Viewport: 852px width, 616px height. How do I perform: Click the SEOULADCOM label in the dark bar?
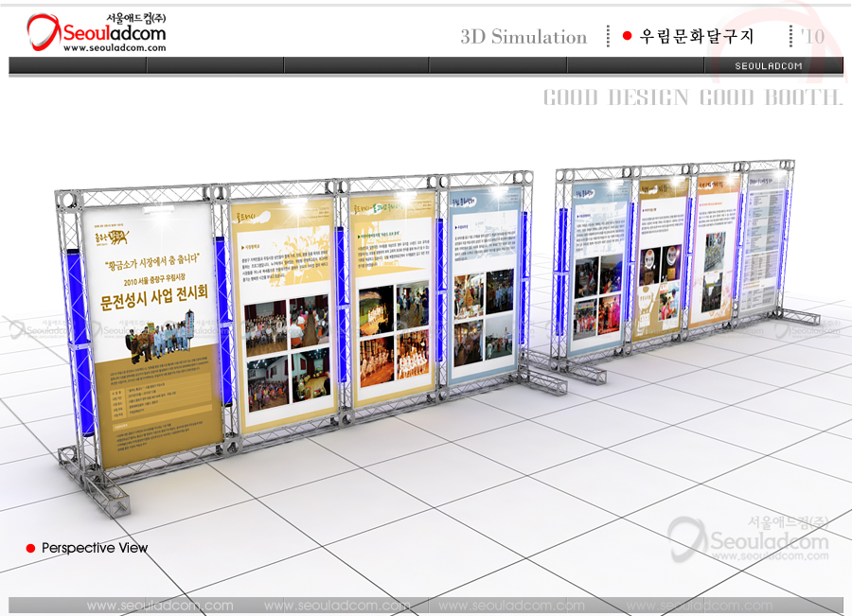769,66
